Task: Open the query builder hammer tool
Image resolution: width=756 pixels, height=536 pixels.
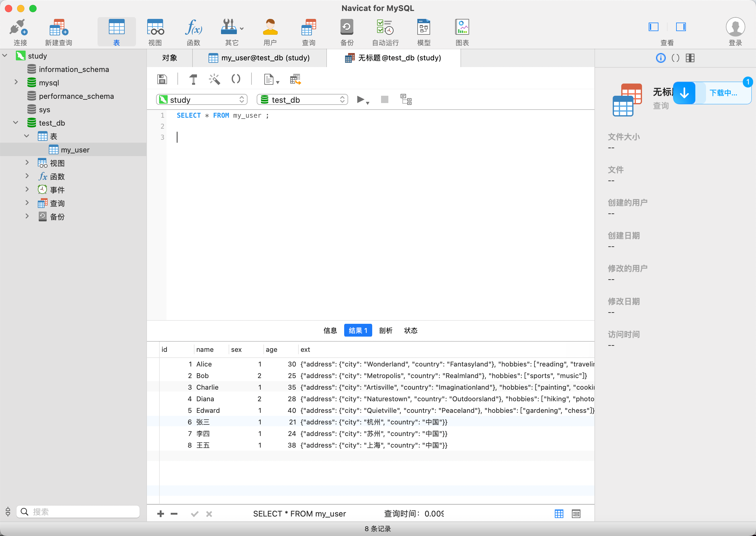Action: coord(193,79)
